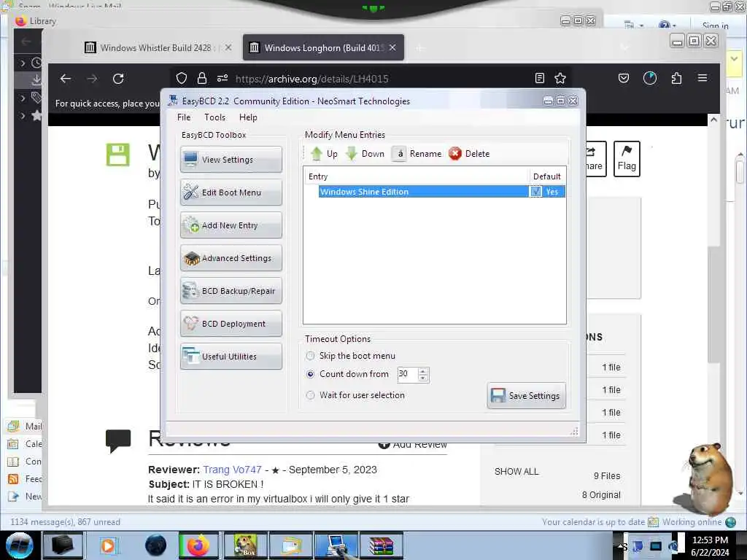Screen dimensions: 747x560
Task: Close the Windows Whistler tab
Action: (x=228, y=47)
